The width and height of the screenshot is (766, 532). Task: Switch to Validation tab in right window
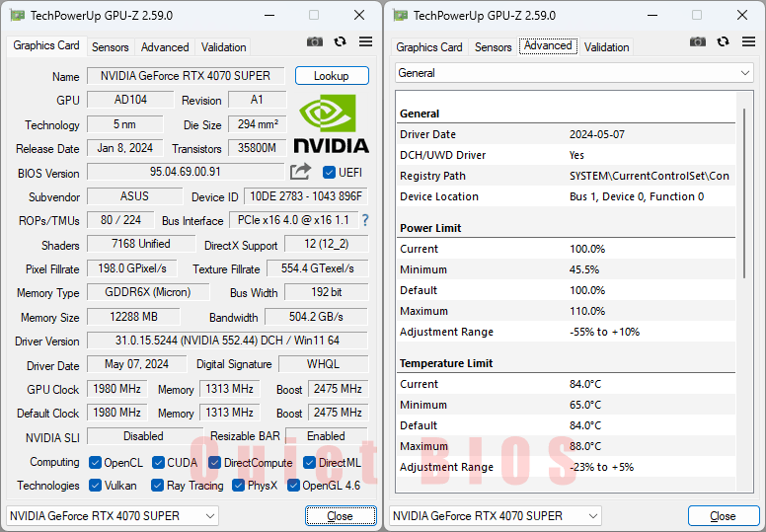click(607, 47)
